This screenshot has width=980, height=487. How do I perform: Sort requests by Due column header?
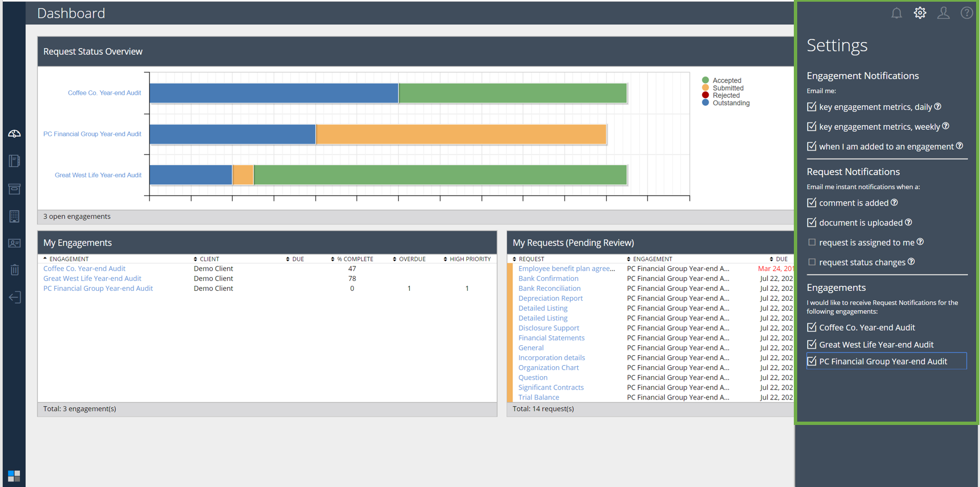(x=781, y=259)
